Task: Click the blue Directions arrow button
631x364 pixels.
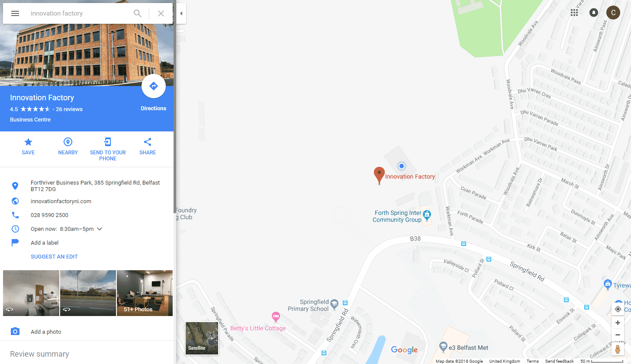Action: coord(154,86)
